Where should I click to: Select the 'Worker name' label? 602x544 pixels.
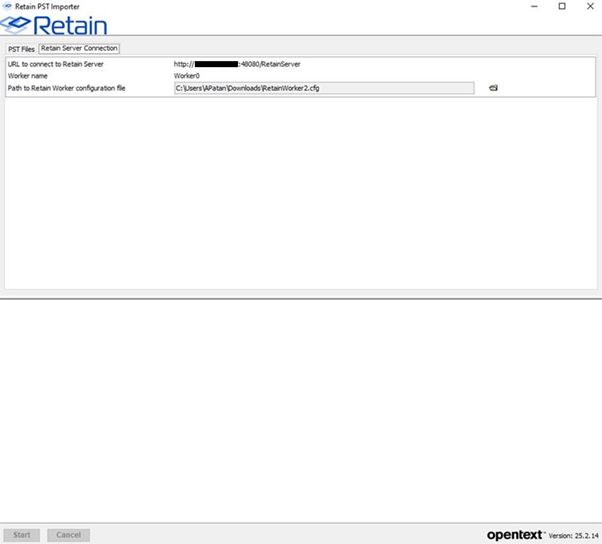28,76
